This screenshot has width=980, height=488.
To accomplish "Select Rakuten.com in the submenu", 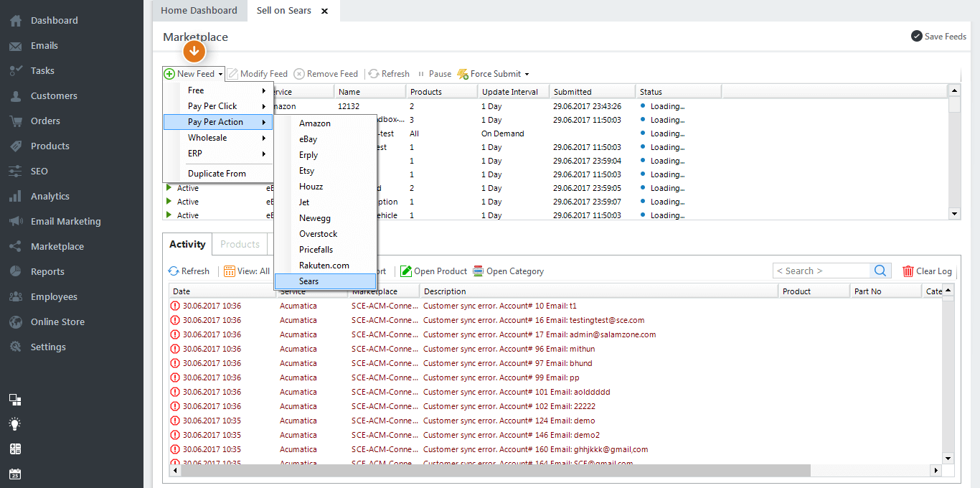I will coord(325,266).
